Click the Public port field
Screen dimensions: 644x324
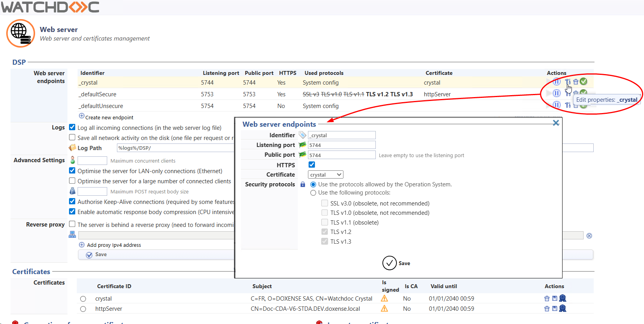(x=342, y=155)
